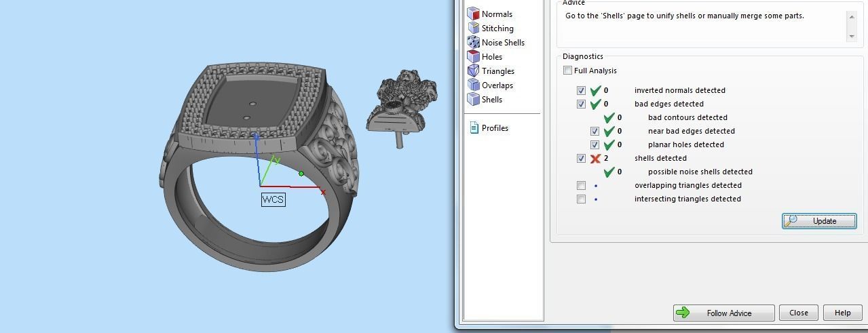Click 'overlapping triangles detected' text
The width and height of the screenshot is (868, 333).
[x=688, y=185]
